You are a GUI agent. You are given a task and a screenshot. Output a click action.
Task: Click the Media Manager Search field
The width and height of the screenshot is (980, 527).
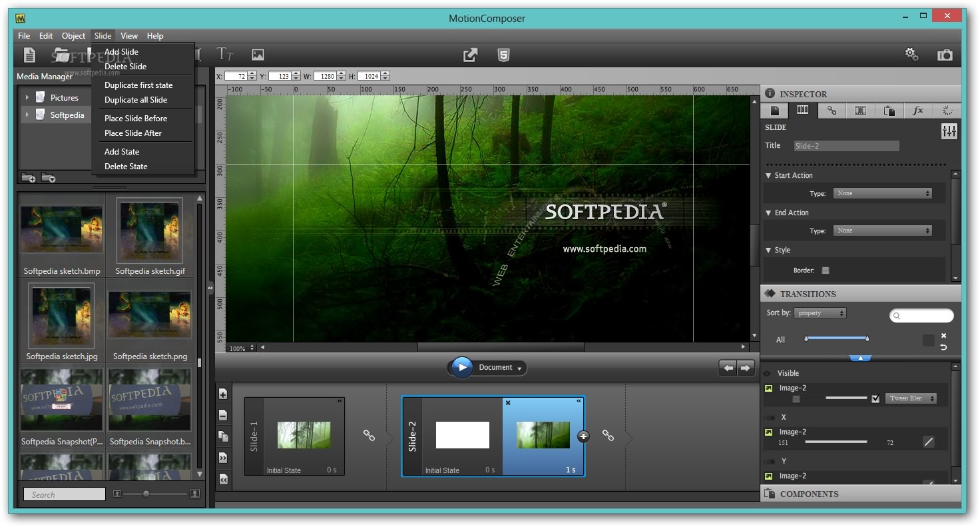[x=65, y=494]
